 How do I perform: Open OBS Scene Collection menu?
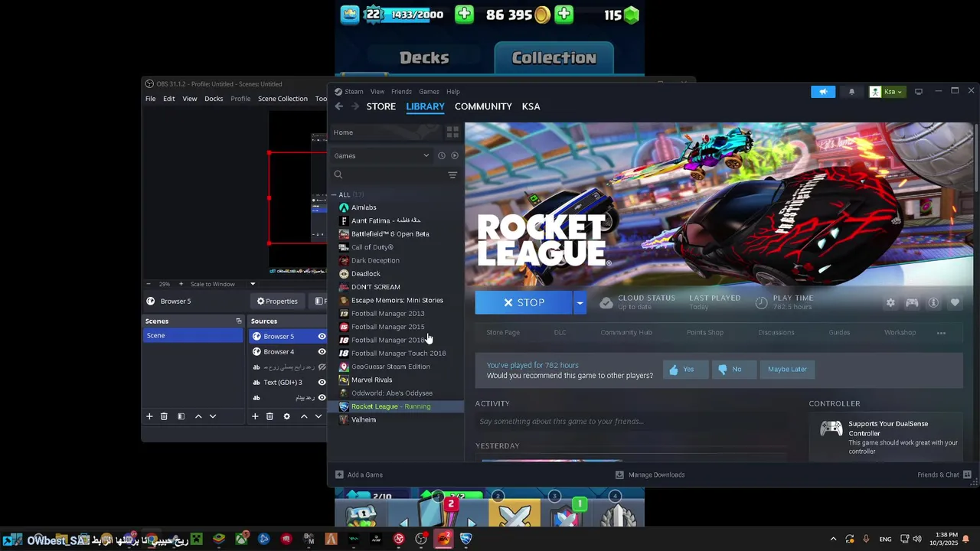tap(283, 99)
